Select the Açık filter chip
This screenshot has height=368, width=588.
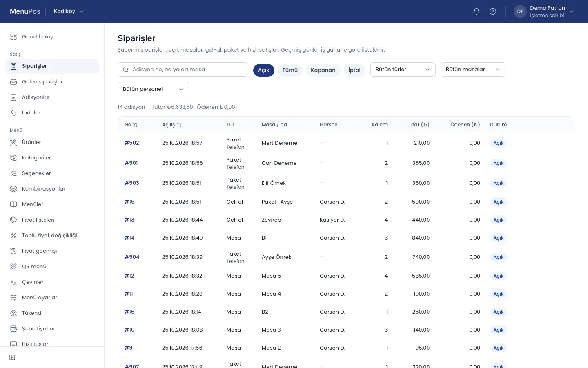(263, 70)
